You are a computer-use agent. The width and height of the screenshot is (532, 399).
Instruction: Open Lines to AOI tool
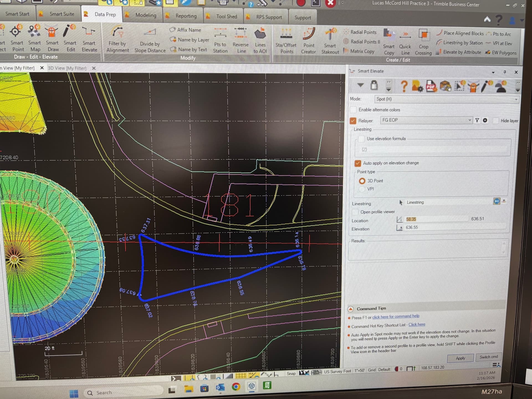point(260,40)
